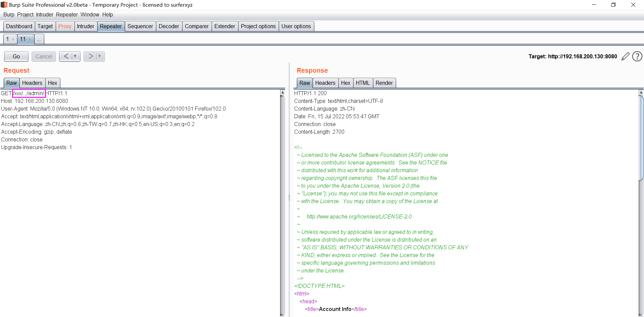Click Content-Length: 2700 response header

(319, 132)
